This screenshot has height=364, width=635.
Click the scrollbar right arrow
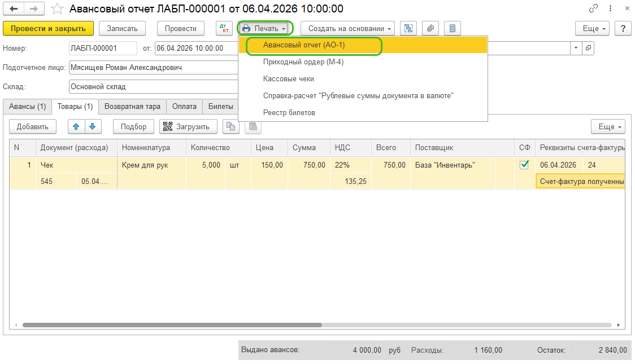pos(619,324)
